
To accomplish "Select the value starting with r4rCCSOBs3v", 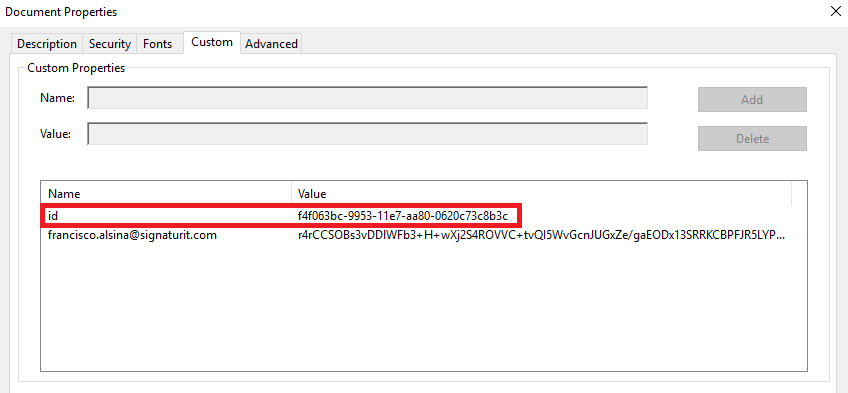I will [541, 235].
